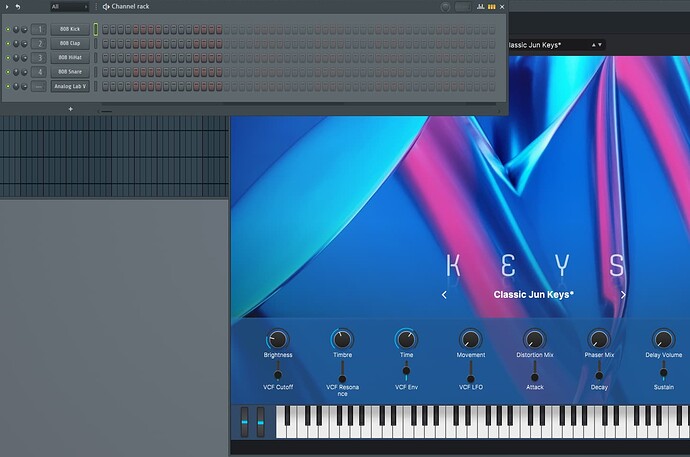Mute the 808 Snare channel
This screenshot has width=690, height=457.
7,72
